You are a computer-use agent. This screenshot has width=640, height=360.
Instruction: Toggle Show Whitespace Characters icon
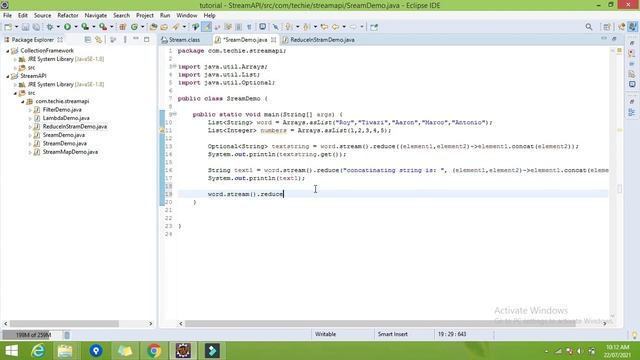point(249,27)
